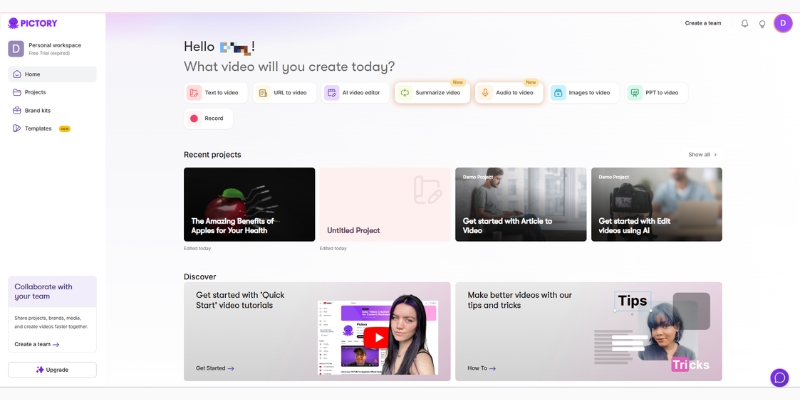Click Free Trial (expired) text

pos(49,53)
